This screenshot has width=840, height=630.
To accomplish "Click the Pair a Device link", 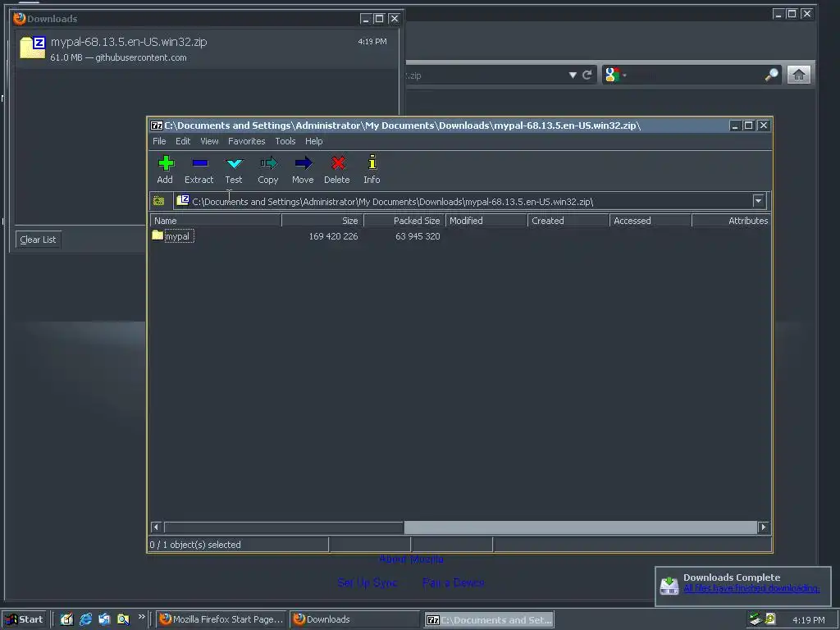I will click(453, 583).
